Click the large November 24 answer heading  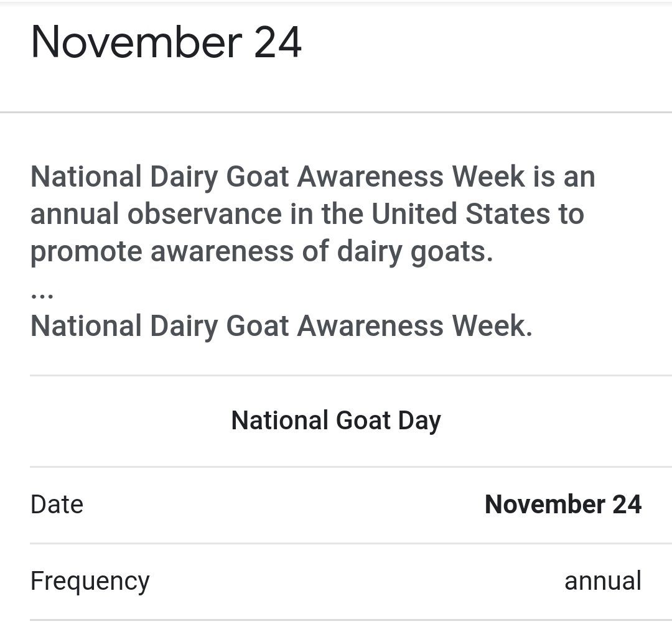coord(166,42)
